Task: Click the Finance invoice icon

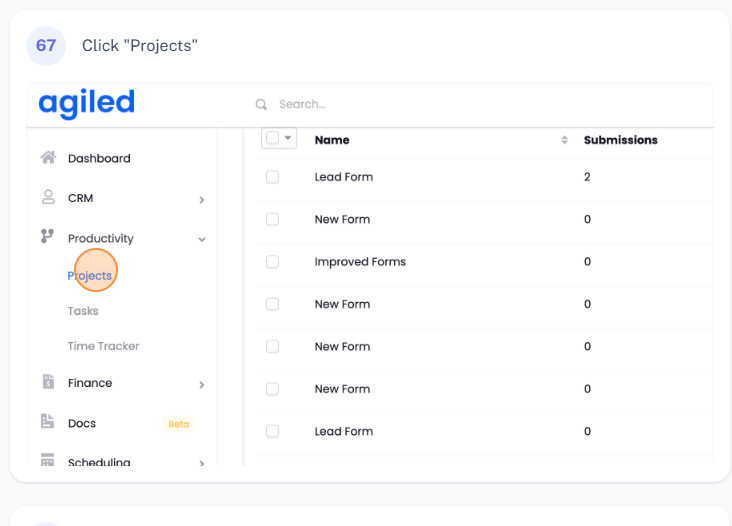Action: tap(47, 382)
